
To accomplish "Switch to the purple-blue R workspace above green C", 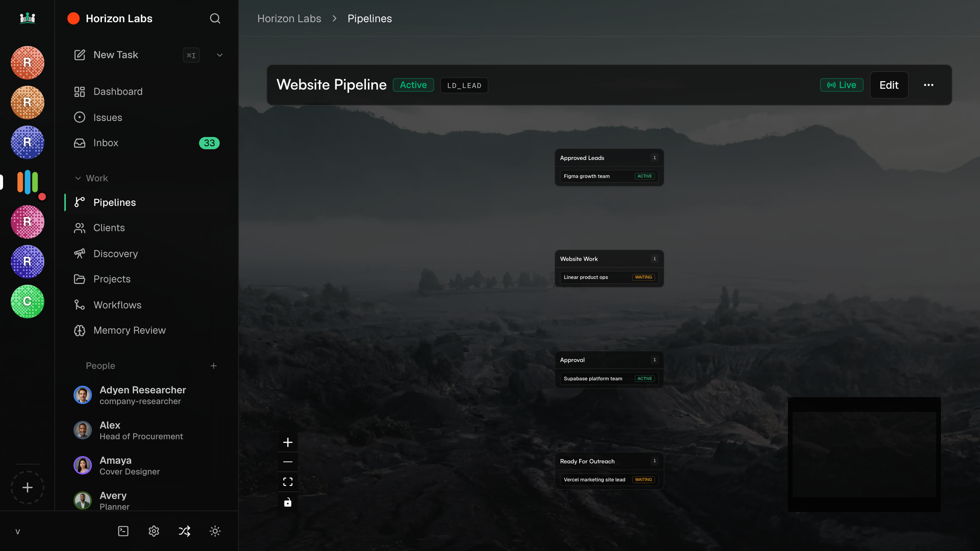I will (28, 262).
